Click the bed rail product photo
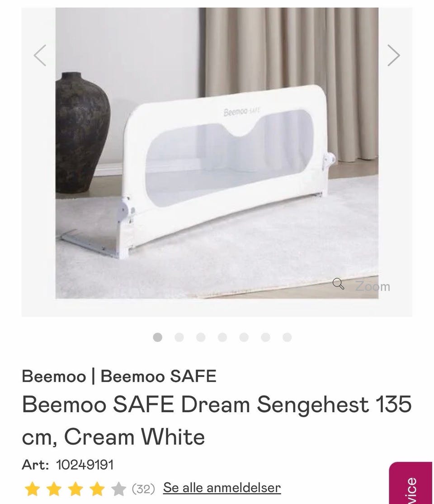 point(217,153)
